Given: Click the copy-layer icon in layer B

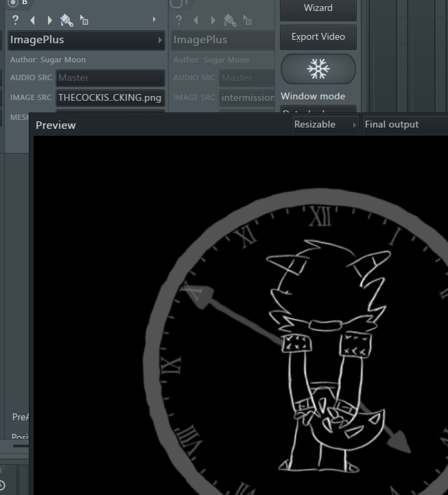Looking at the screenshot, I should tap(84, 20).
